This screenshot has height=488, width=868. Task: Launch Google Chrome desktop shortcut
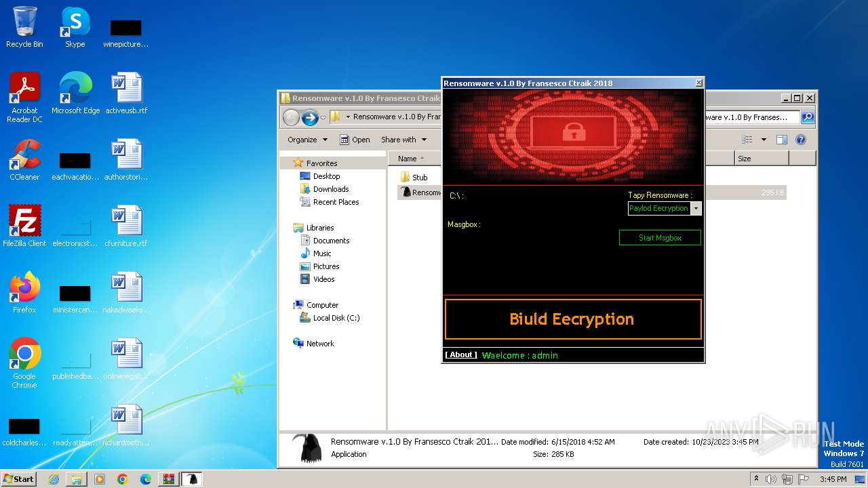tap(24, 363)
